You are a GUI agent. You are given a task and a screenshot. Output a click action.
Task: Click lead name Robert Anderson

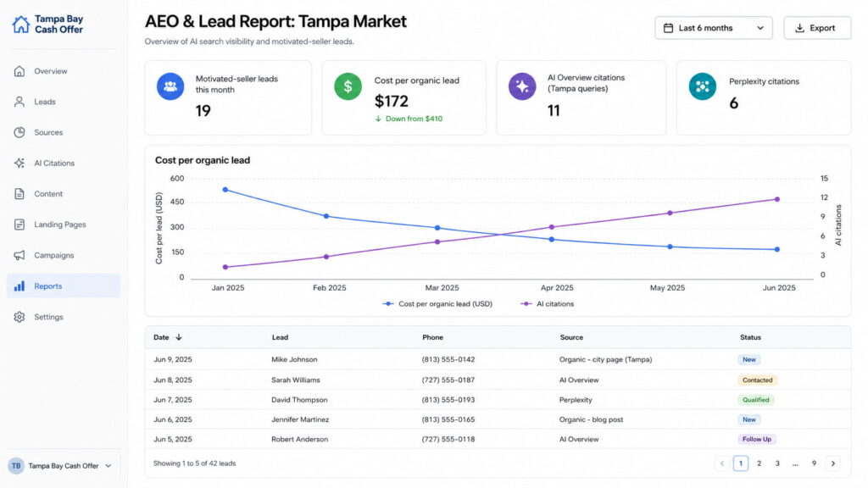point(299,440)
